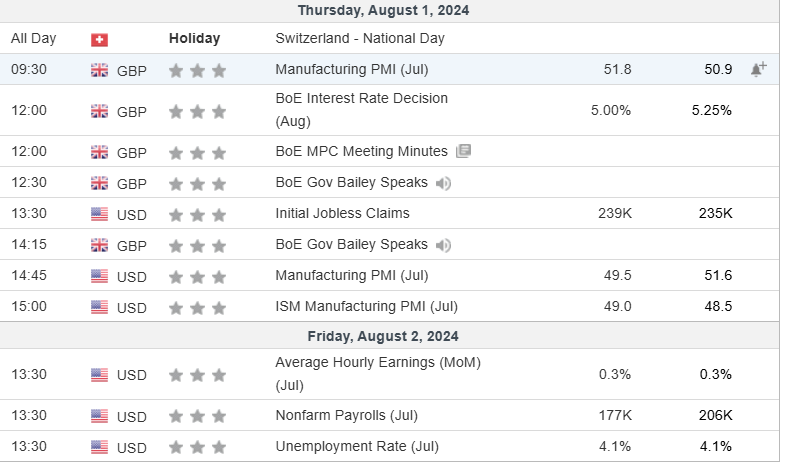Viewport: 785px width, 462px height.
Task: Click the alert bell icon beside Manufacturing PMI
Action: (758, 69)
